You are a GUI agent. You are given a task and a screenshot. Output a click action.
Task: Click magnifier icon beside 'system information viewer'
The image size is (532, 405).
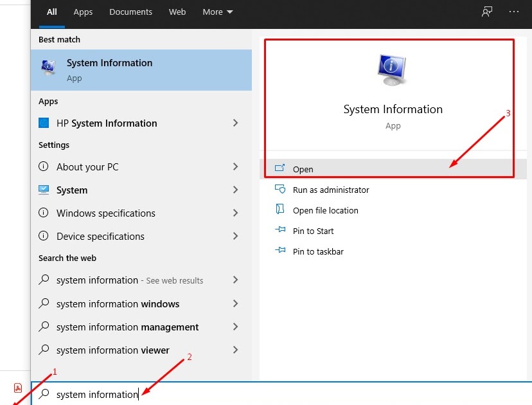[44, 350]
